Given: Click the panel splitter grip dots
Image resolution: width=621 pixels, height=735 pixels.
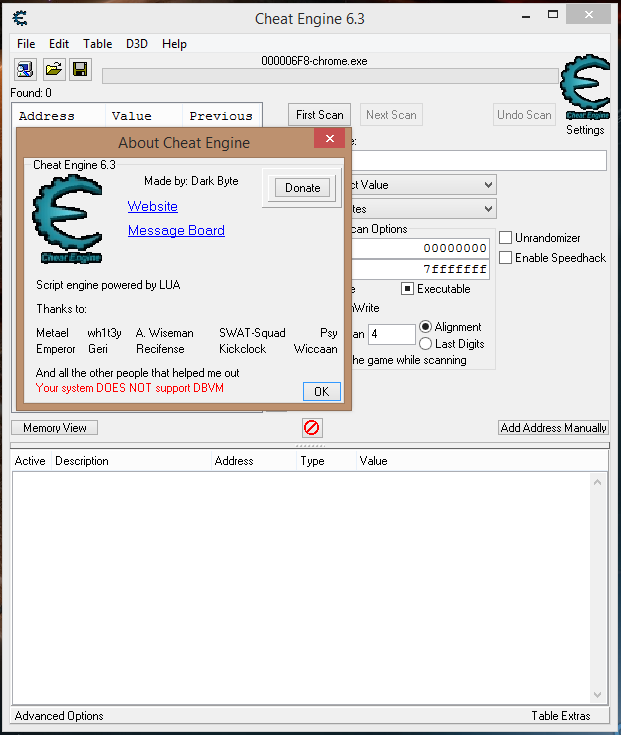Looking at the screenshot, I should tap(310, 445).
